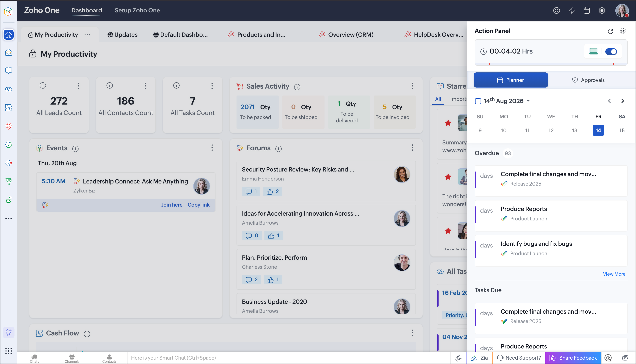Open Produce Reports overdue task
Image resolution: width=636 pixels, height=364 pixels.
point(551,216)
